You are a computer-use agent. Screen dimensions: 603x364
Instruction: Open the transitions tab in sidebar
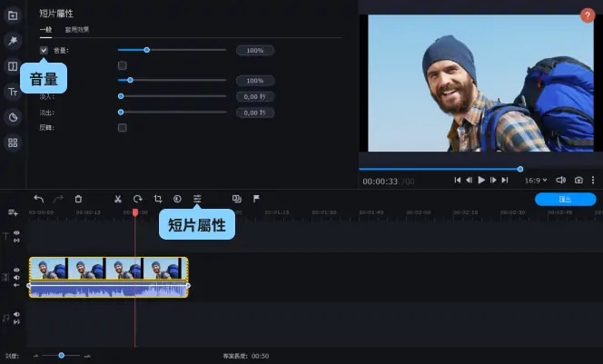click(13, 66)
